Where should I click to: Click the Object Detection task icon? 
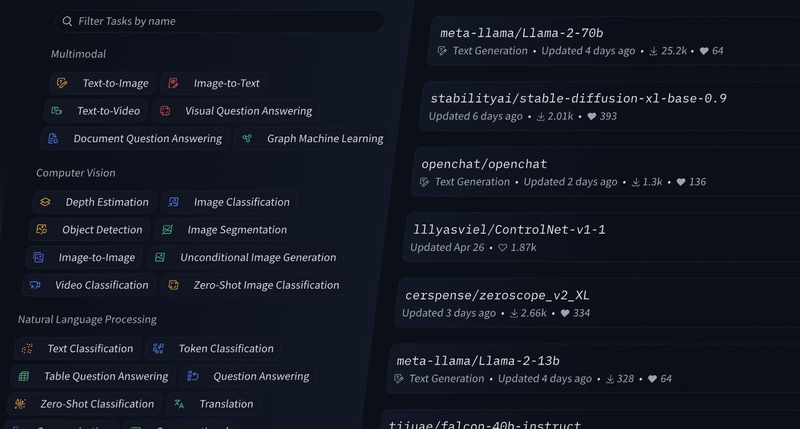(x=41, y=230)
